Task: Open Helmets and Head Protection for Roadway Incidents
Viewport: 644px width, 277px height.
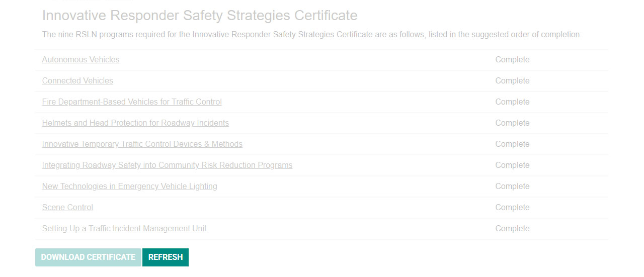Action: (135, 123)
